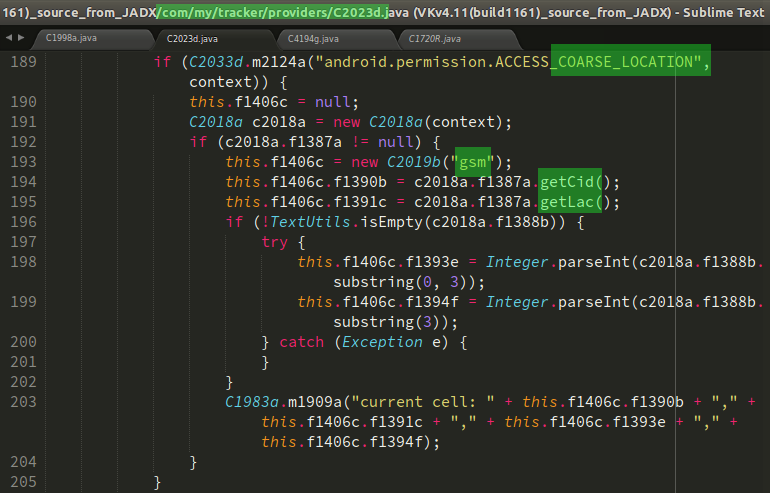The image size is (770, 493).
Task: Click line number 189 in the gutter
Action: click(20, 62)
